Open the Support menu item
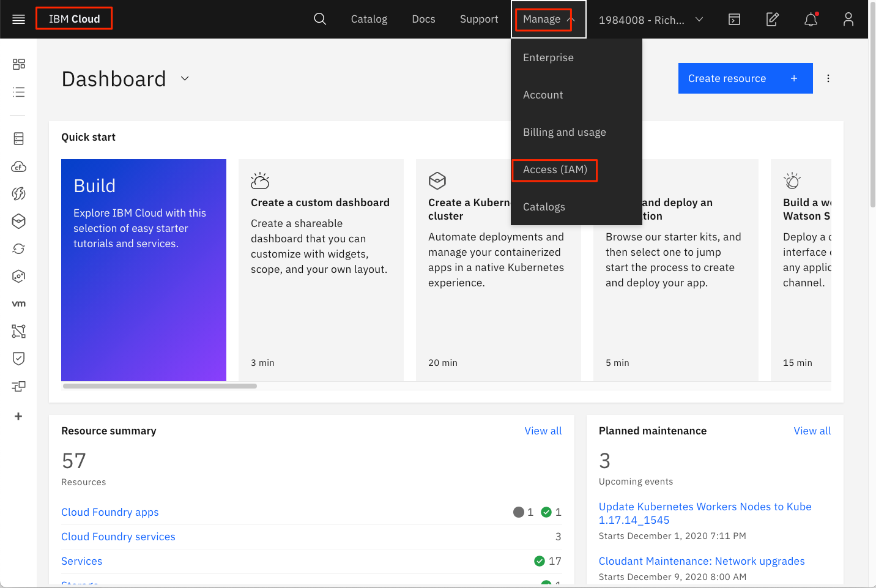The width and height of the screenshot is (876, 588). coord(479,19)
